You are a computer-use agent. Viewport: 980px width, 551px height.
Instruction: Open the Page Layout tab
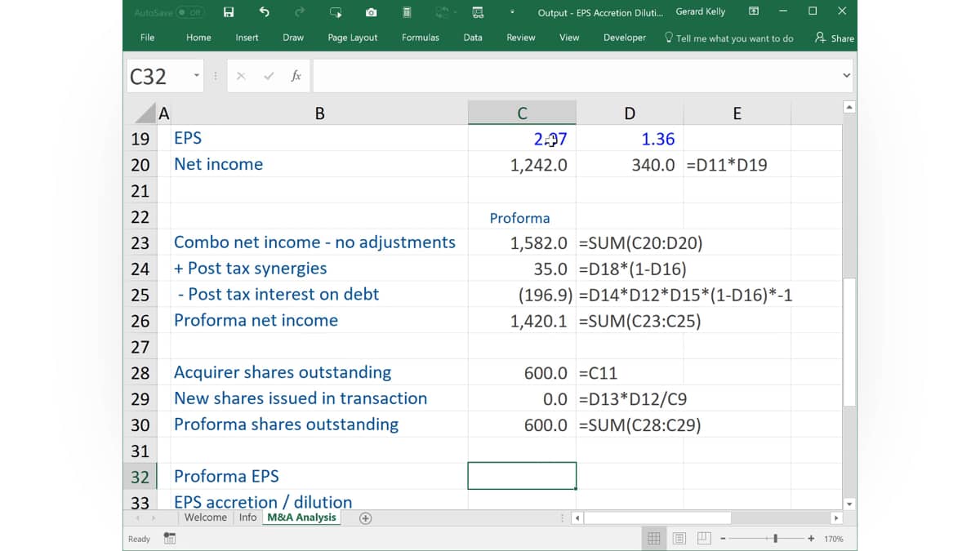point(353,38)
